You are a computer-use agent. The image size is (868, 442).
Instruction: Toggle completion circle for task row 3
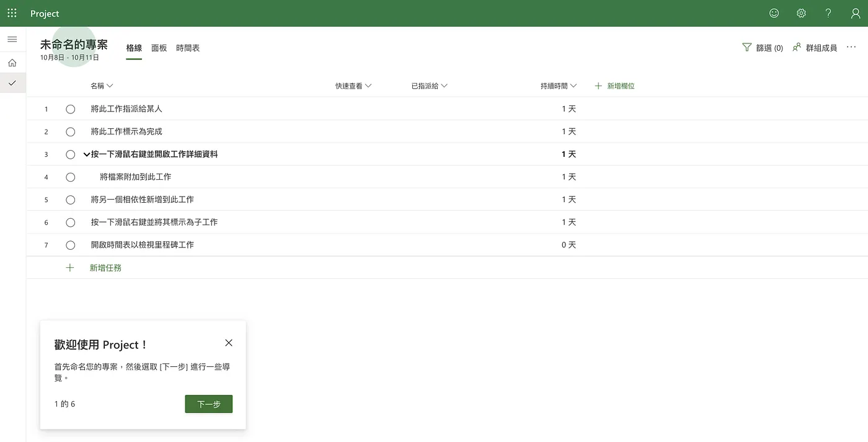click(70, 154)
